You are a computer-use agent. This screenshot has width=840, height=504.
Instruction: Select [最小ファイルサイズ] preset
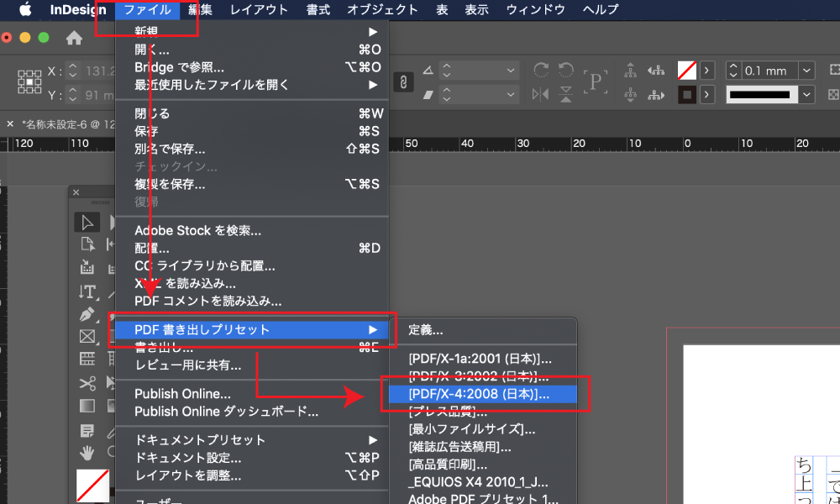pos(483,429)
